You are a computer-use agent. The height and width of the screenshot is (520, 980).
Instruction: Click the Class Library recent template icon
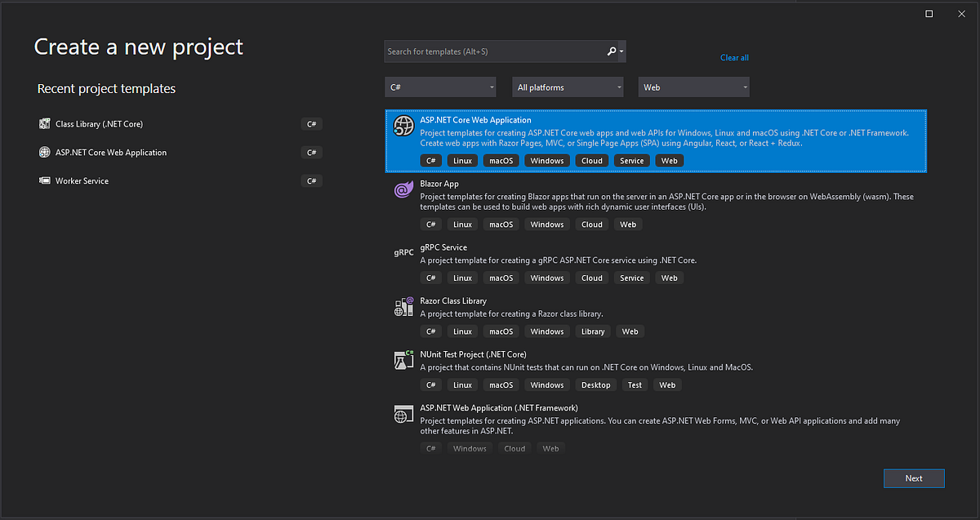tap(45, 124)
